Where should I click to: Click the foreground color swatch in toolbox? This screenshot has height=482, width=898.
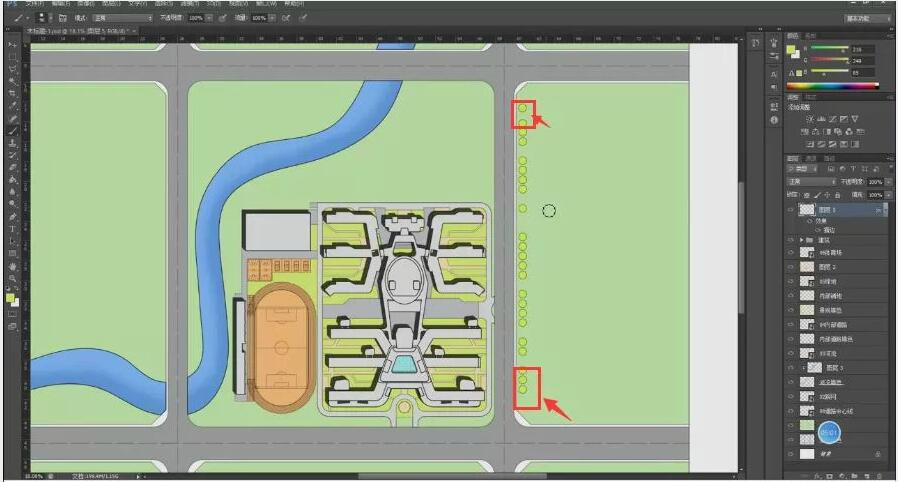pyautogui.click(x=10, y=298)
